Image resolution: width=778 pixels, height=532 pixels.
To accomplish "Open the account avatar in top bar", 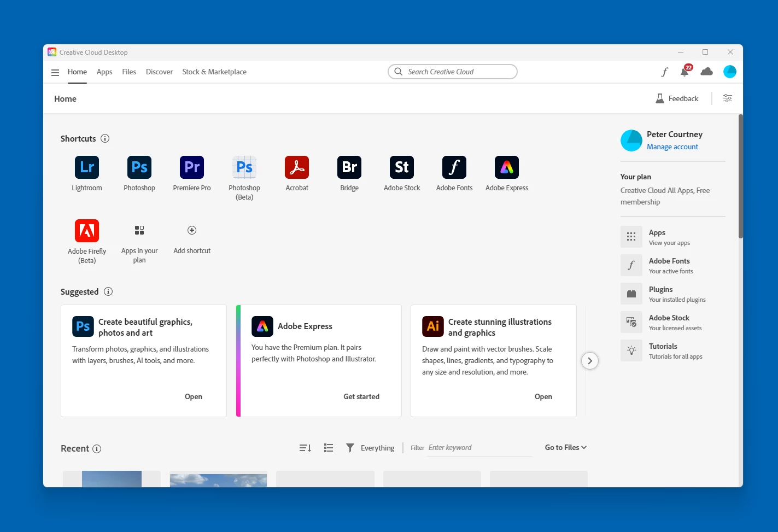I will coord(730,72).
